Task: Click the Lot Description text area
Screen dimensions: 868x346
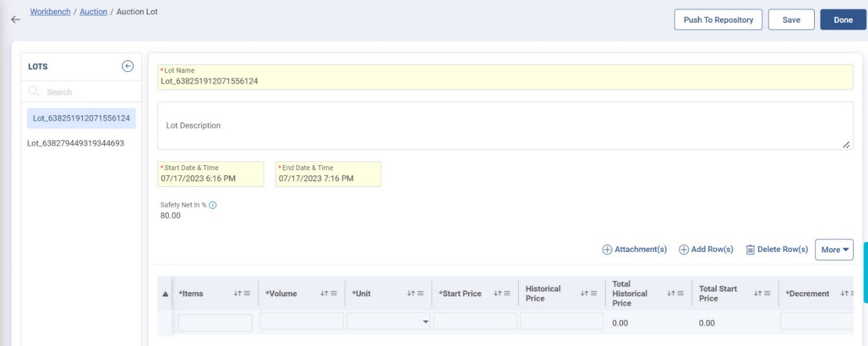Action: [x=505, y=126]
